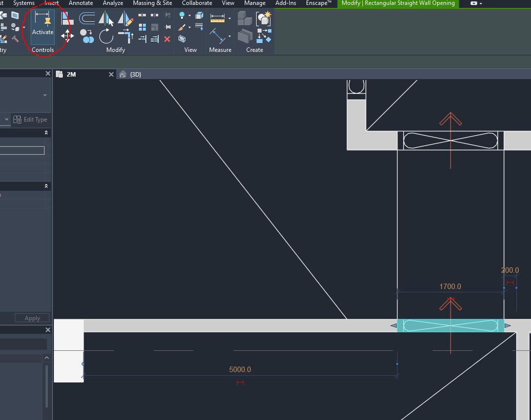Click the Properties parameter input field
This screenshot has height=420, width=531.
point(22,150)
